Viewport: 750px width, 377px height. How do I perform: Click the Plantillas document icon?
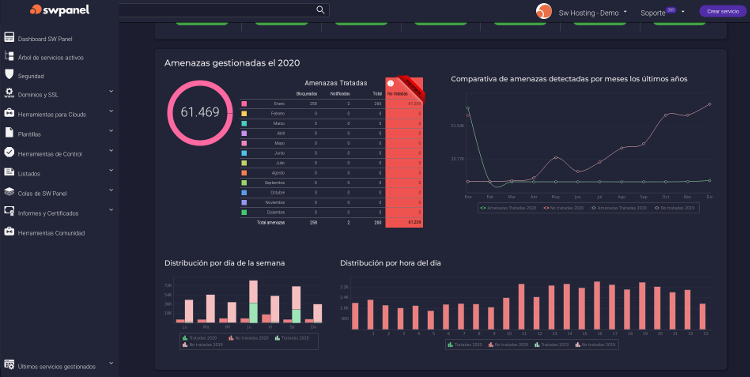pyautogui.click(x=9, y=133)
